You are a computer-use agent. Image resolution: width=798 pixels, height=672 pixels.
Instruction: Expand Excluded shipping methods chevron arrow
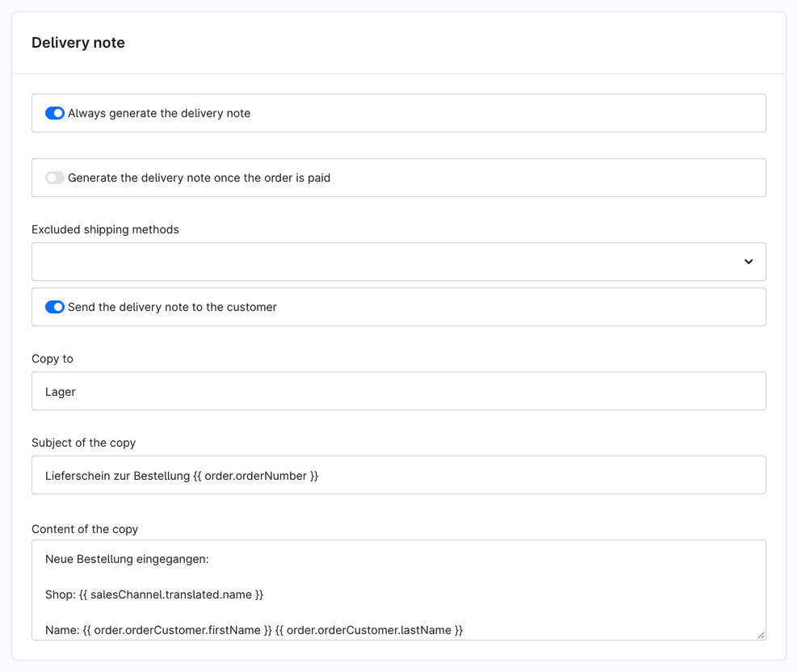pyautogui.click(x=748, y=262)
